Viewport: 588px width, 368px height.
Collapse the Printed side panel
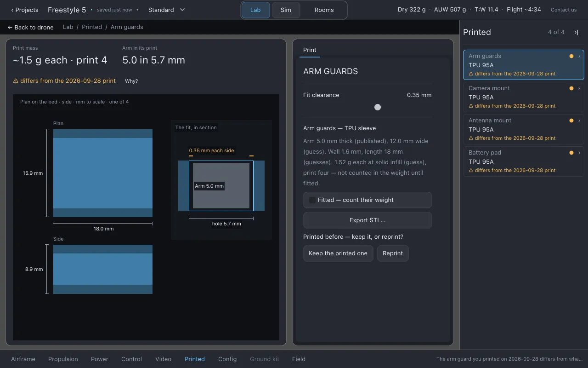576,32
